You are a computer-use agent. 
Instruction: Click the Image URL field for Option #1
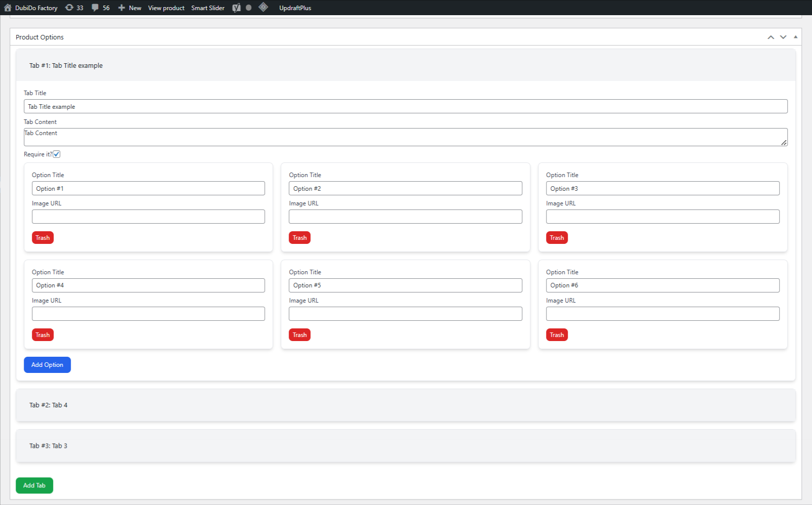click(148, 217)
